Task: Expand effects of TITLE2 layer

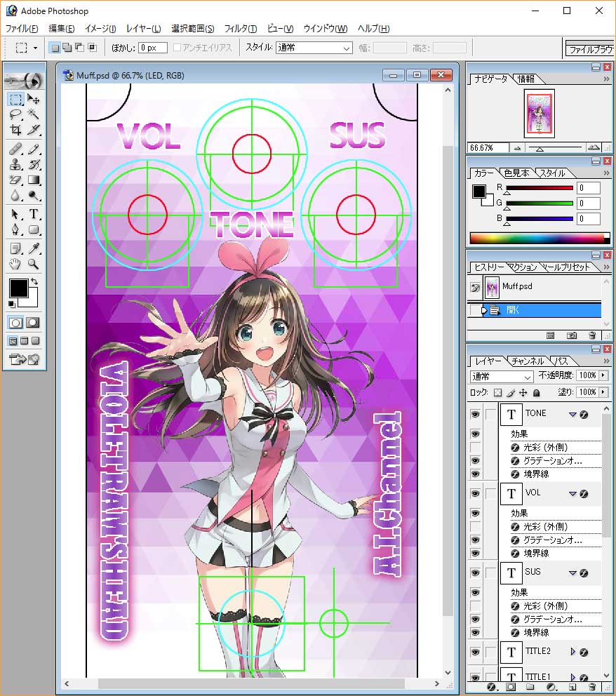Action: pos(573,652)
